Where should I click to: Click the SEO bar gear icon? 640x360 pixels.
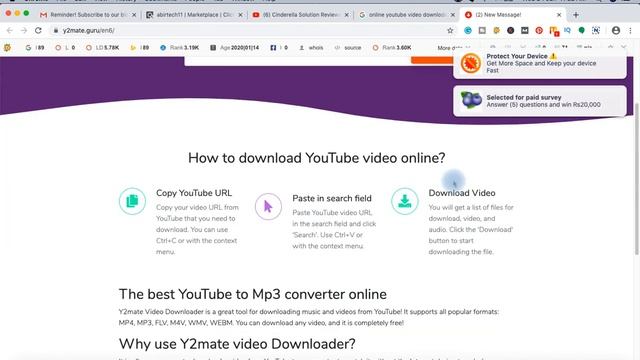[x=7, y=48]
